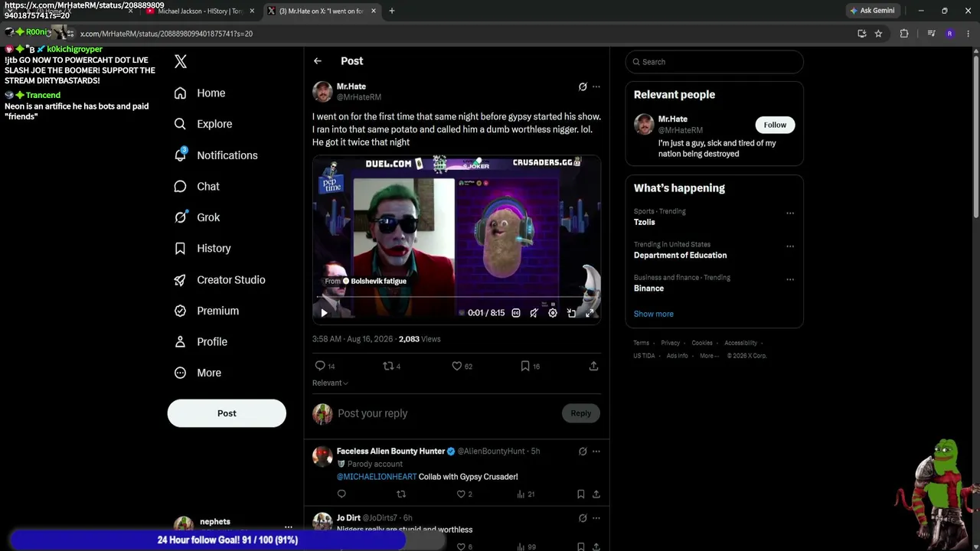Click the Ask Gemini button
The height and width of the screenshot is (551, 980).
pyautogui.click(x=872, y=11)
